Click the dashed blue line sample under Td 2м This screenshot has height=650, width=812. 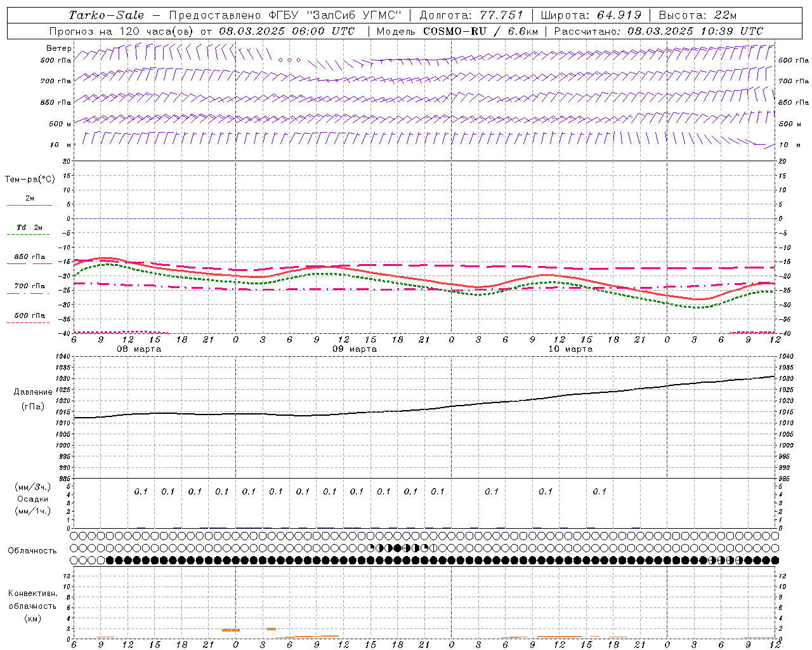[x=29, y=235]
